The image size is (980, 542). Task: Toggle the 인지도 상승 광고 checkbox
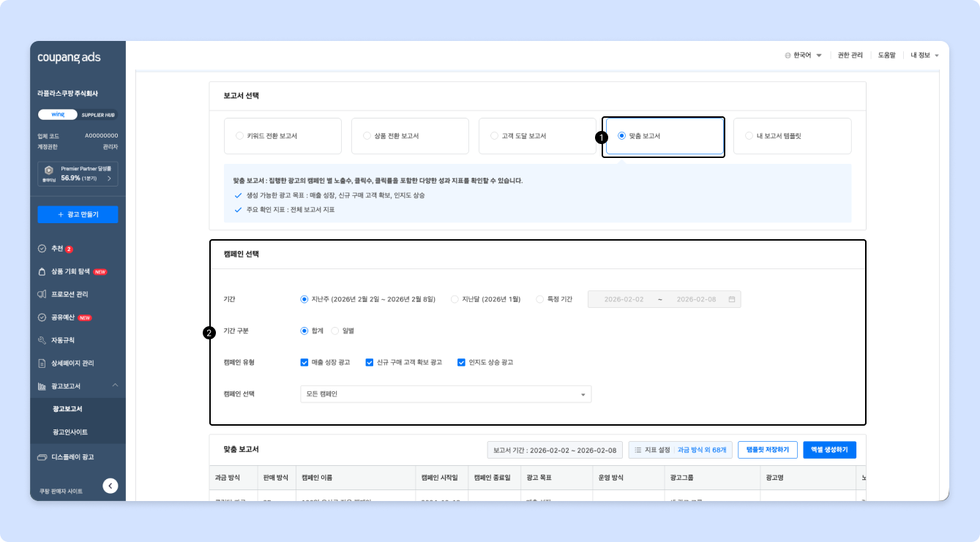coord(461,362)
